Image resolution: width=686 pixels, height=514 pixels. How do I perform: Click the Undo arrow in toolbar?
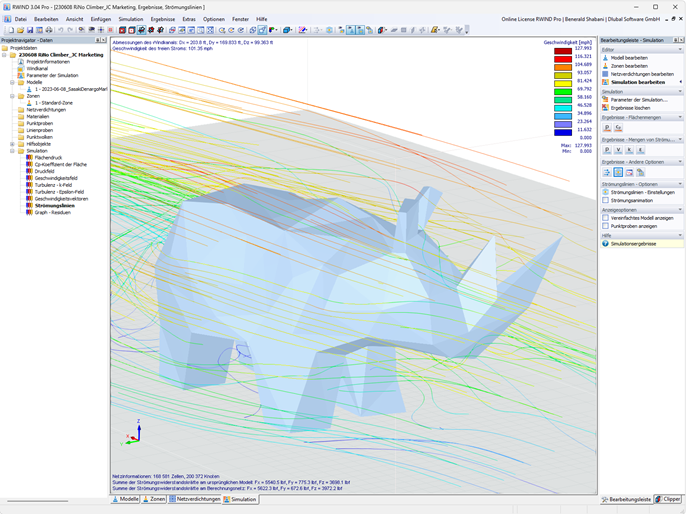(61, 30)
